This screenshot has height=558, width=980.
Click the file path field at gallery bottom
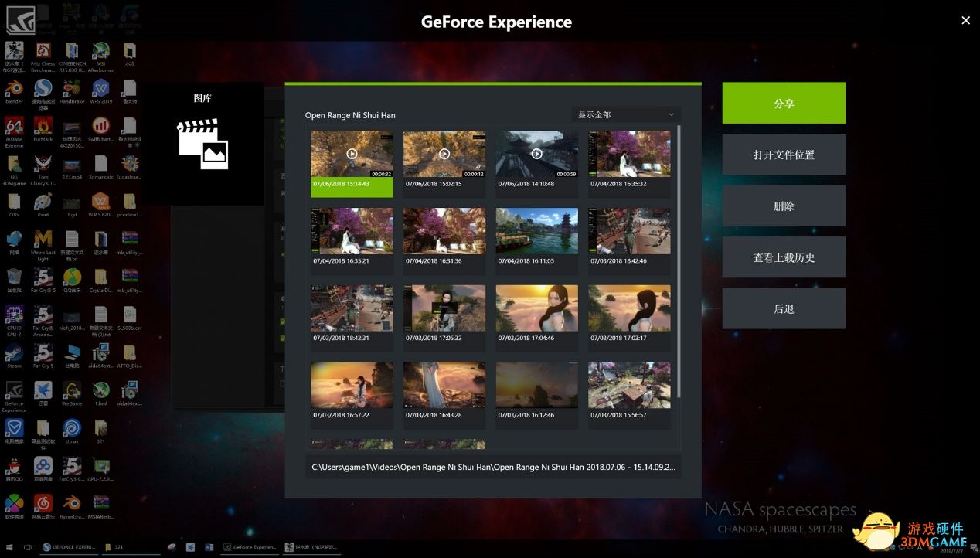point(493,467)
